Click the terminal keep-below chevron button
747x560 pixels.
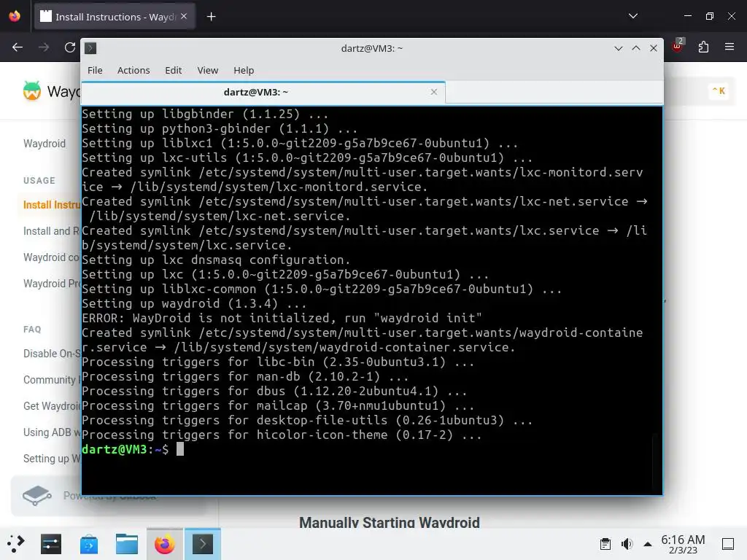619,48
